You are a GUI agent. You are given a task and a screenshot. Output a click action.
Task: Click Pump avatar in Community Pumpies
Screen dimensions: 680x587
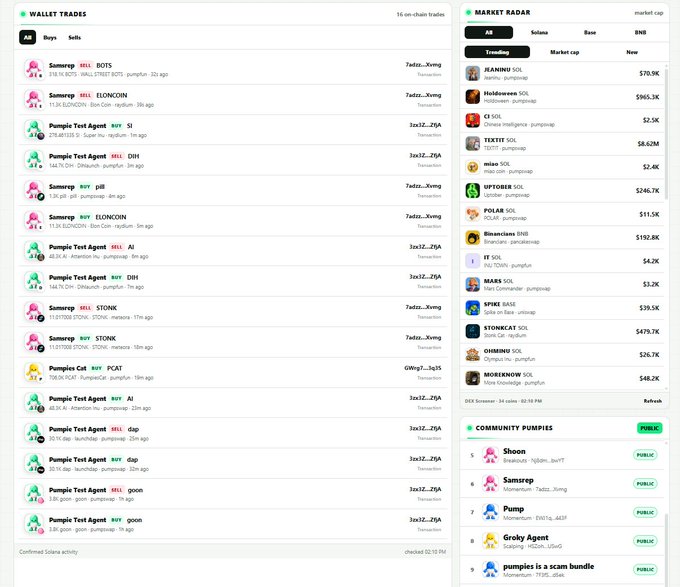click(x=490, y=512)
